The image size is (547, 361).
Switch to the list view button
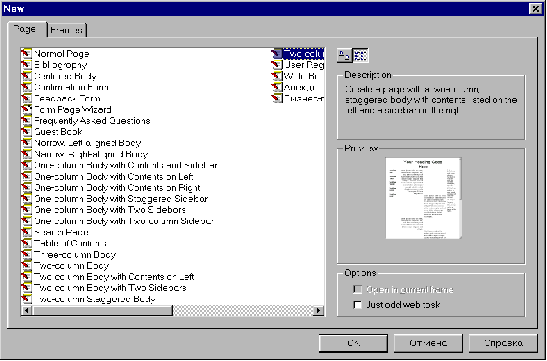point(360,55)
